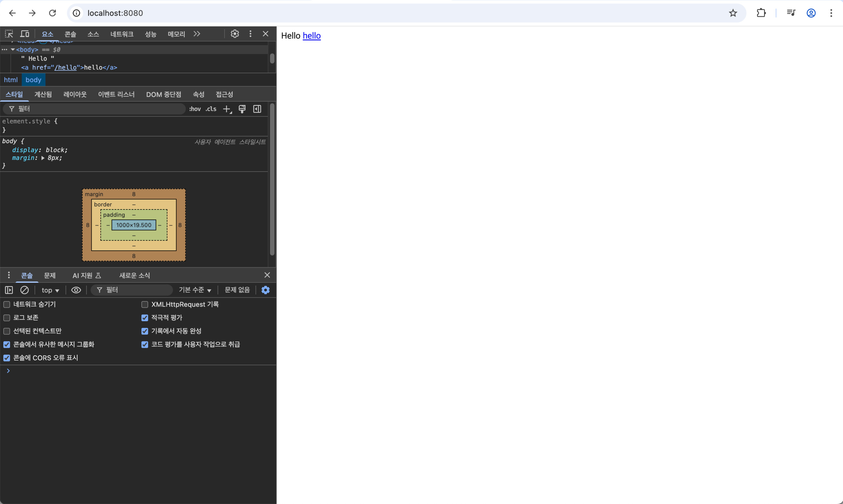Toggle rendering emulations paintbrush icon
843x504 pixels.
point(242,109)
